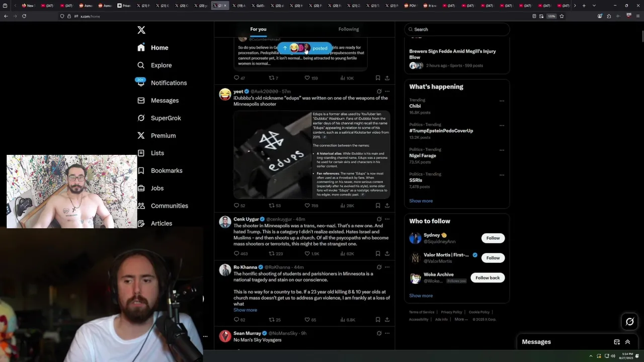644x362 pixels.
Task: Like Ro Khanna's post
Action: 307,320
